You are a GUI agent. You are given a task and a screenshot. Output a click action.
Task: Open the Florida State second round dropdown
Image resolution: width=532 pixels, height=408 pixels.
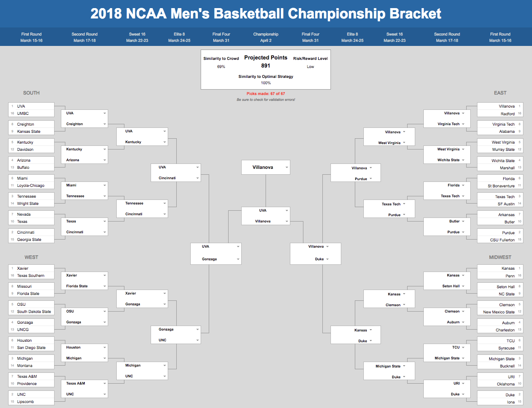tap(84, 286)
